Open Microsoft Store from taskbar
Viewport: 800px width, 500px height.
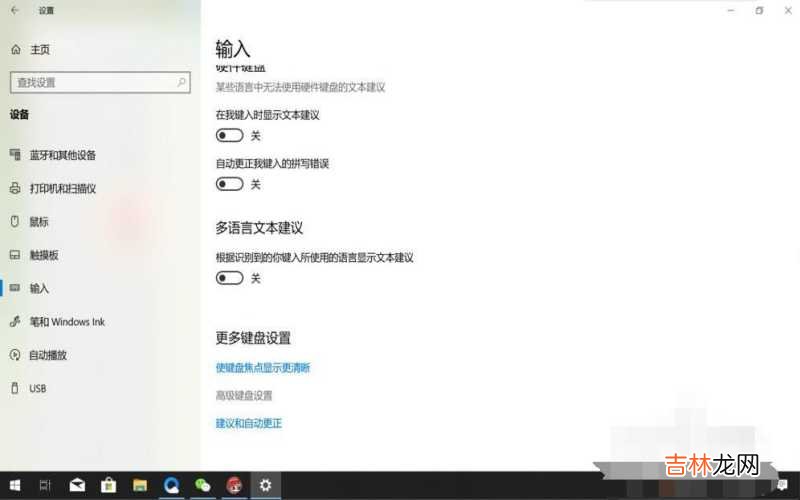pos(108,485)
